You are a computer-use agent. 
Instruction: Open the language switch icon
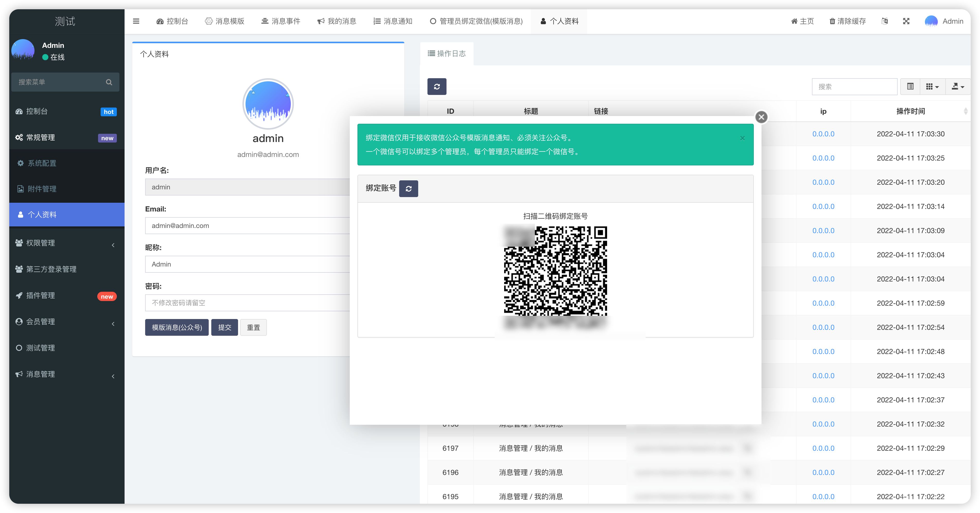pyautogui.click(x=885, y=21)
